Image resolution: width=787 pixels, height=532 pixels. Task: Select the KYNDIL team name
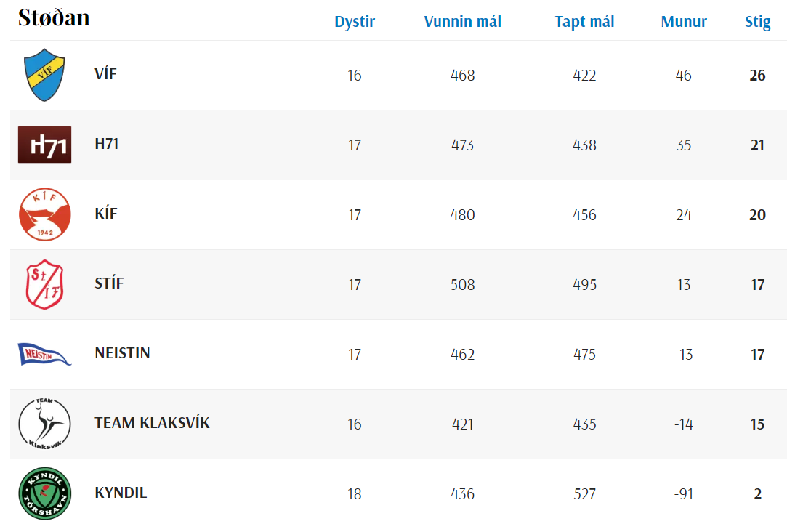tap(121, 492)
